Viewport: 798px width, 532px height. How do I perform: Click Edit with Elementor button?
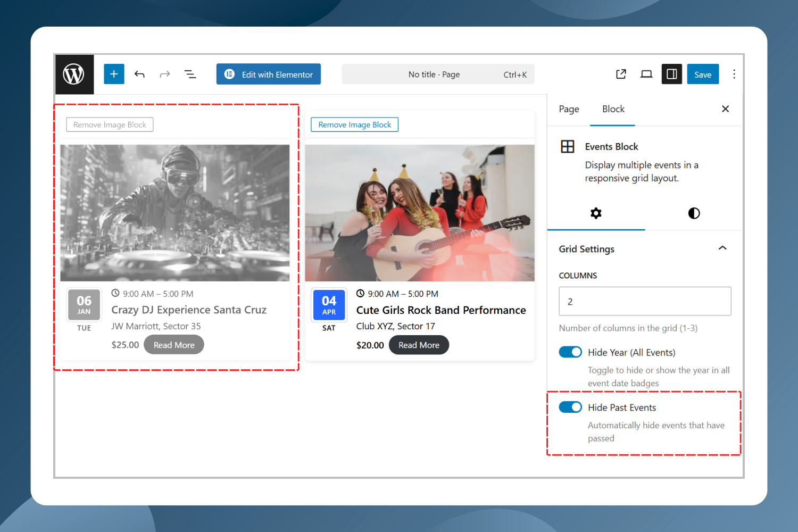click(x=269, y=74)
